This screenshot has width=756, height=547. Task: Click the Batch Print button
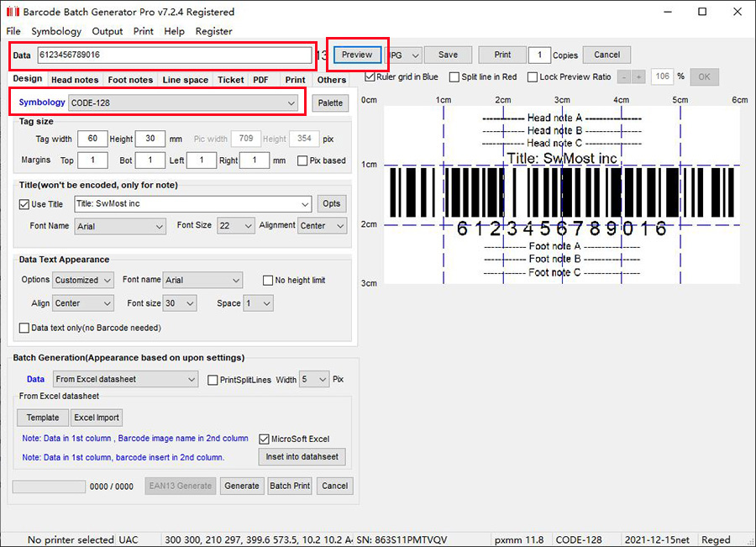[x=290, y=487]
